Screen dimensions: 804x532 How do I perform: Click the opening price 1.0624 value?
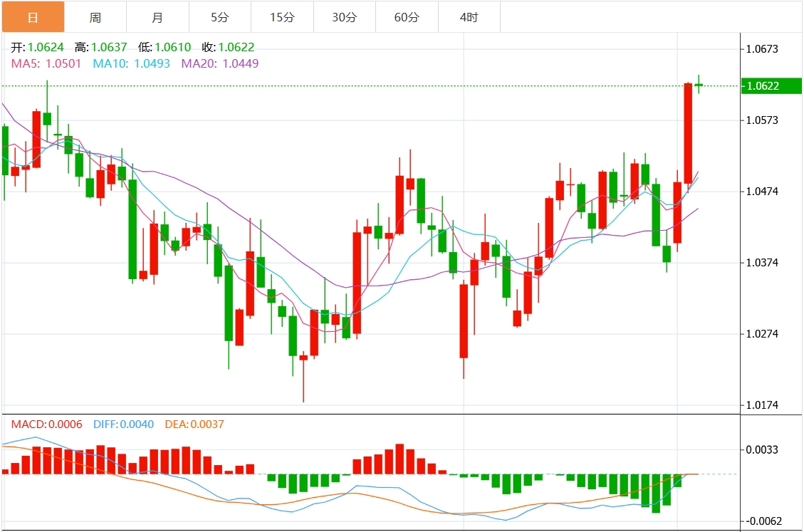pyautogui.click(x=46, y=47)
